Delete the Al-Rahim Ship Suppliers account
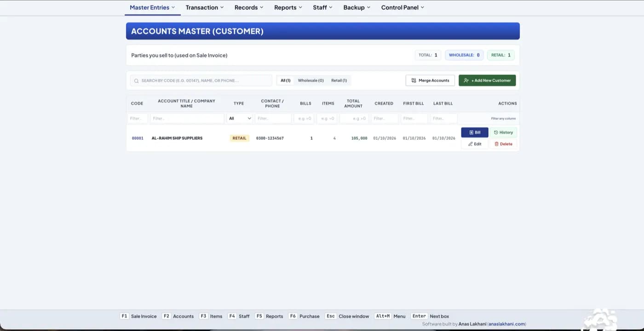The width and height of the screenshot is (644, 331). (503, 144)
